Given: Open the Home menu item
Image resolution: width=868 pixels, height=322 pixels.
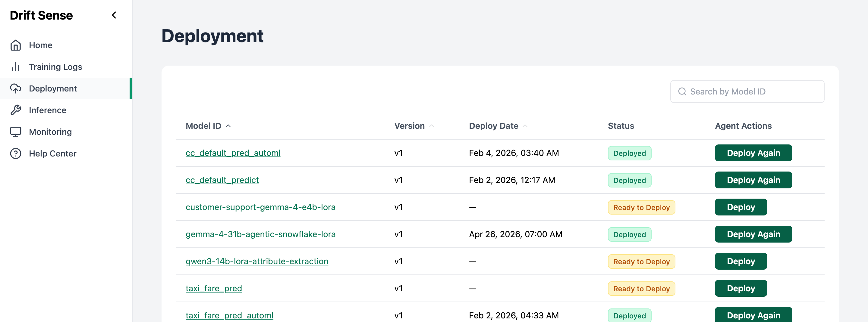Looking at the screenshot, I should (x=66, y=45).
